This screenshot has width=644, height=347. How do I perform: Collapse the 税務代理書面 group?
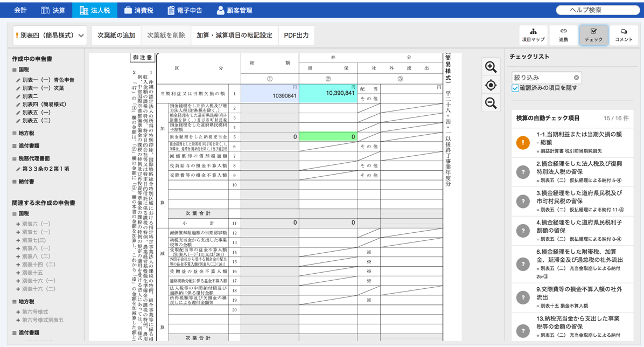[x=31, y=158]
